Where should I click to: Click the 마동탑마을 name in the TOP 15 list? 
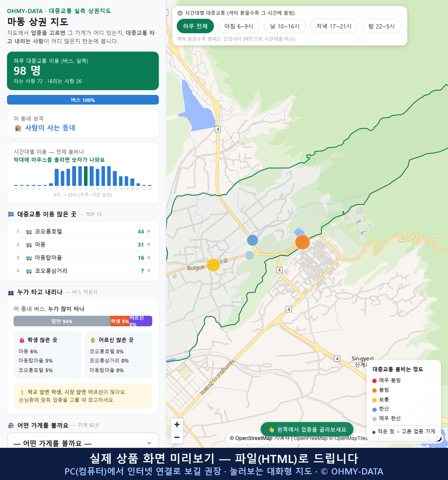pos(49,258)
